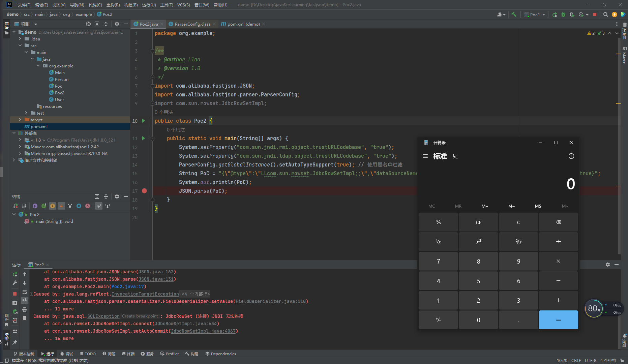Start debugging with the green bug icon
Viewport: 628px width, 364px height.
click(x=563, y=14)
